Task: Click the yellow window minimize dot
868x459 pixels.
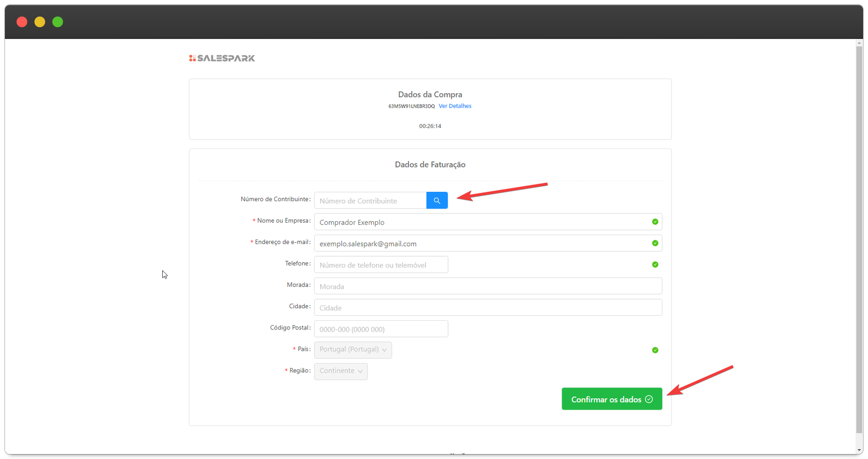Action: click(x=40, y=22)
